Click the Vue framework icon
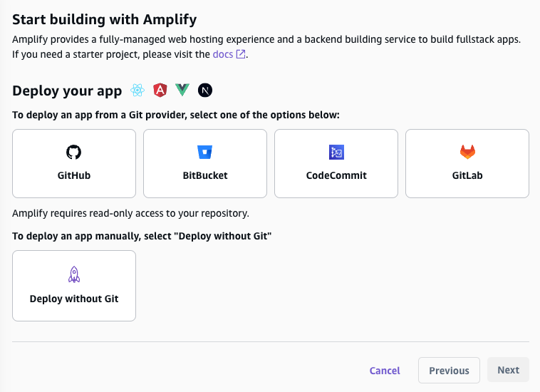The width and height of the screenshot is (540, 392). click(x=183, y=91)
